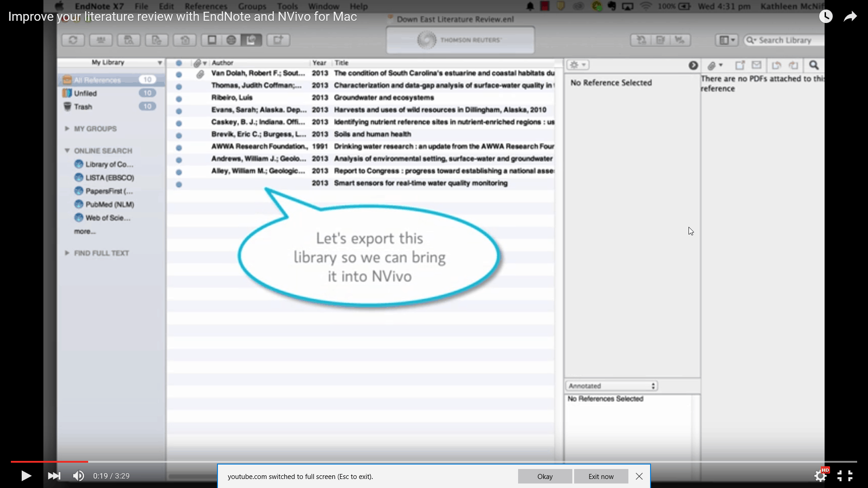Viewport: 868px width, 488px height.
Task: Collapse the ONLINE SEARCH section
Action: click(67, 150)
